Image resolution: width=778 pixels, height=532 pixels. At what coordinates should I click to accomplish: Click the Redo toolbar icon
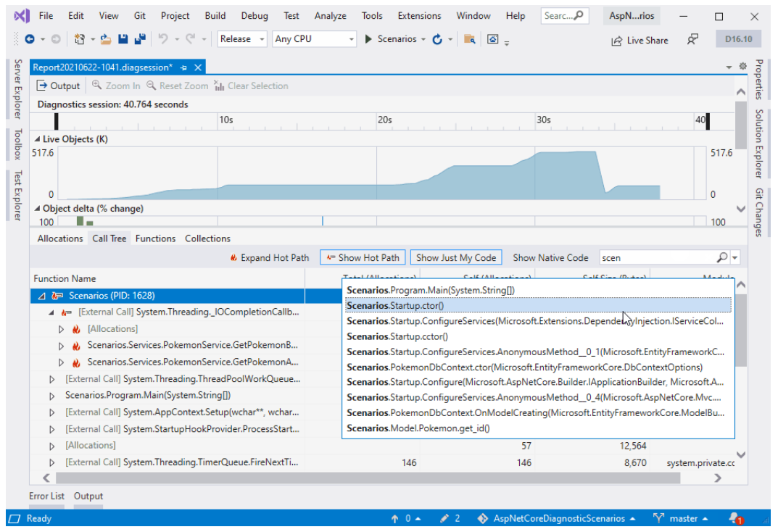click(191, 39)
